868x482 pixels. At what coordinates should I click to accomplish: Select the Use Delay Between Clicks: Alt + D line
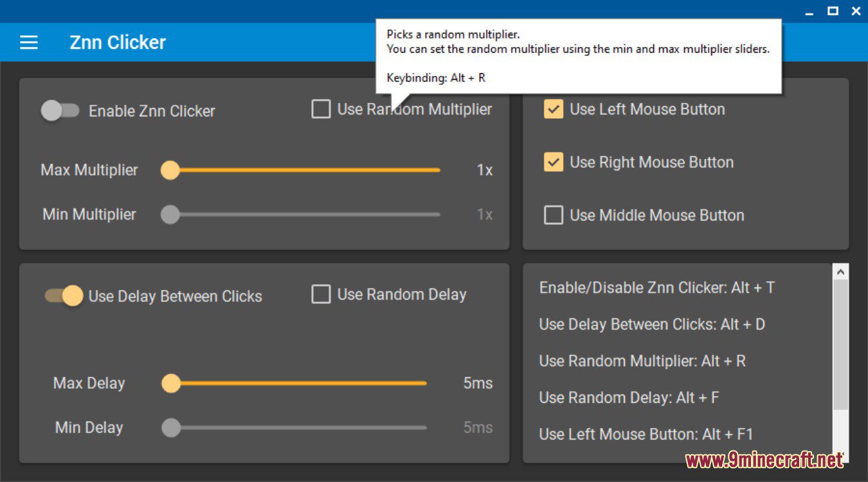[652, 324]
